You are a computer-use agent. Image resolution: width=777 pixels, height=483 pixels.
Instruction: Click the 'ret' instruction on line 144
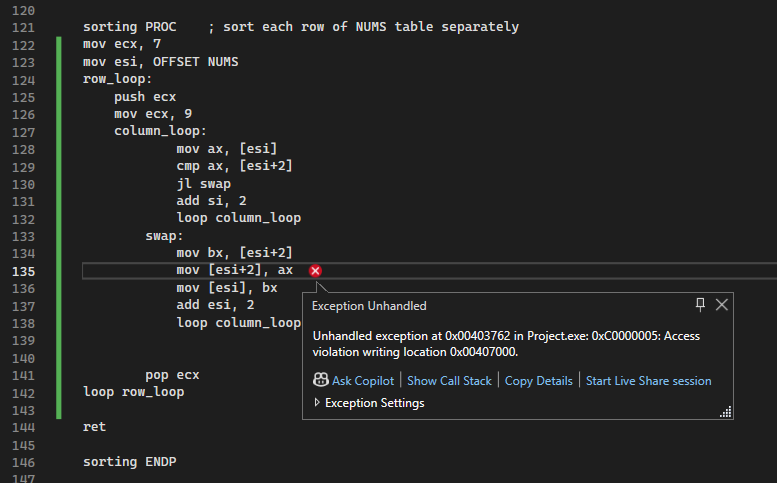tap(94, 427)
